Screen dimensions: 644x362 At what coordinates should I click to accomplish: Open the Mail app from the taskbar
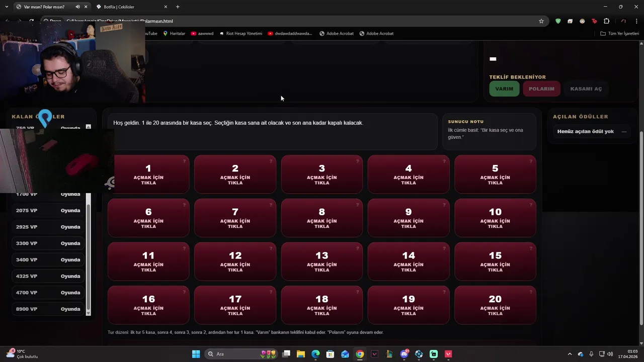coord(345,354)
